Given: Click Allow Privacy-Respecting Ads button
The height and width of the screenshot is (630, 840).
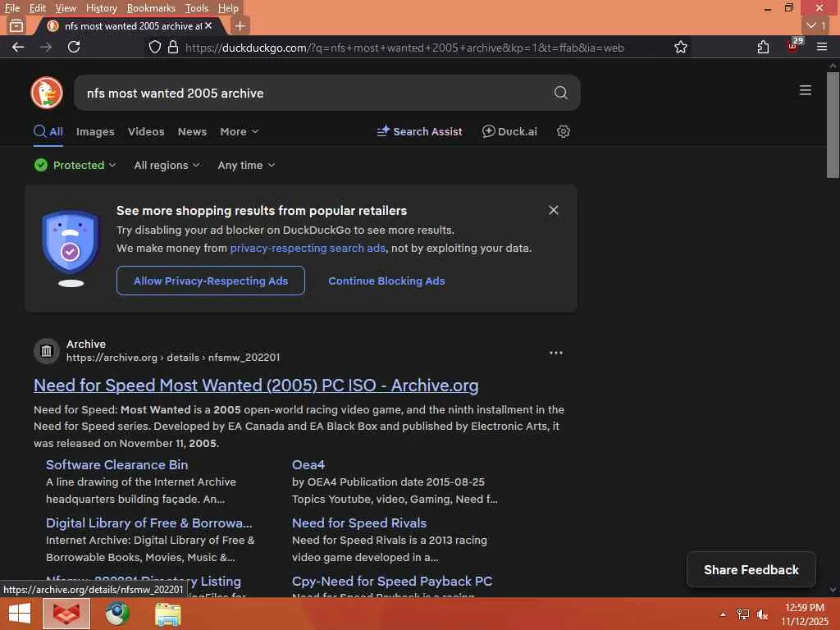Looking at the screenshot, I should click(211, 281).
